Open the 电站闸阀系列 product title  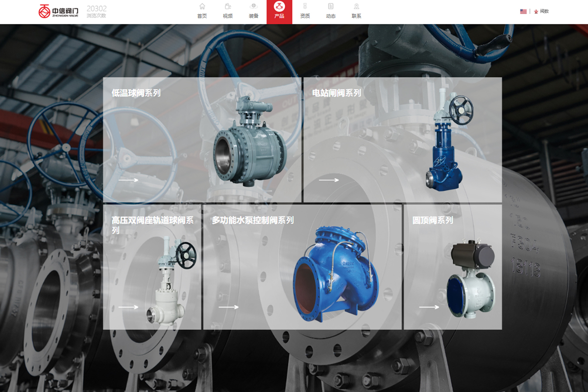[337, 93]
